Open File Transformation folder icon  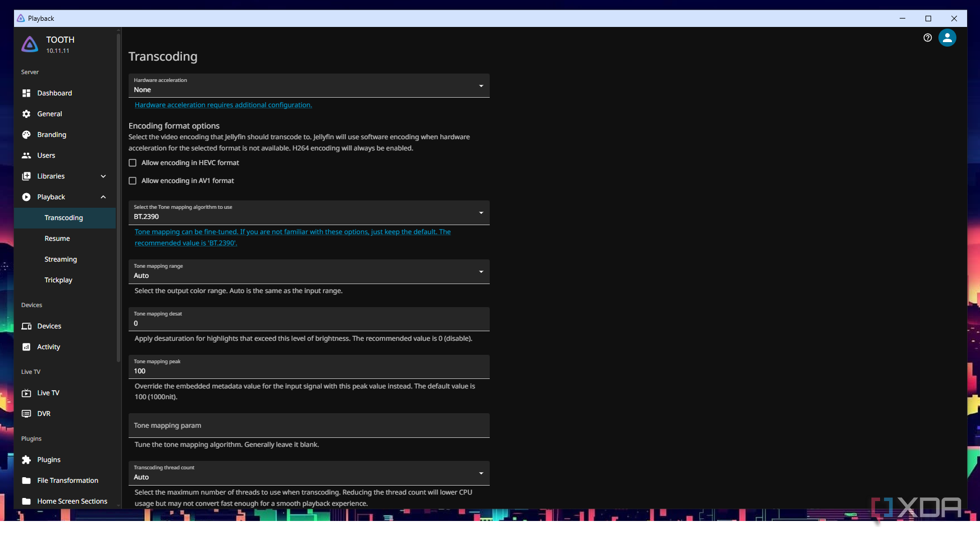[x=26, y=481]
